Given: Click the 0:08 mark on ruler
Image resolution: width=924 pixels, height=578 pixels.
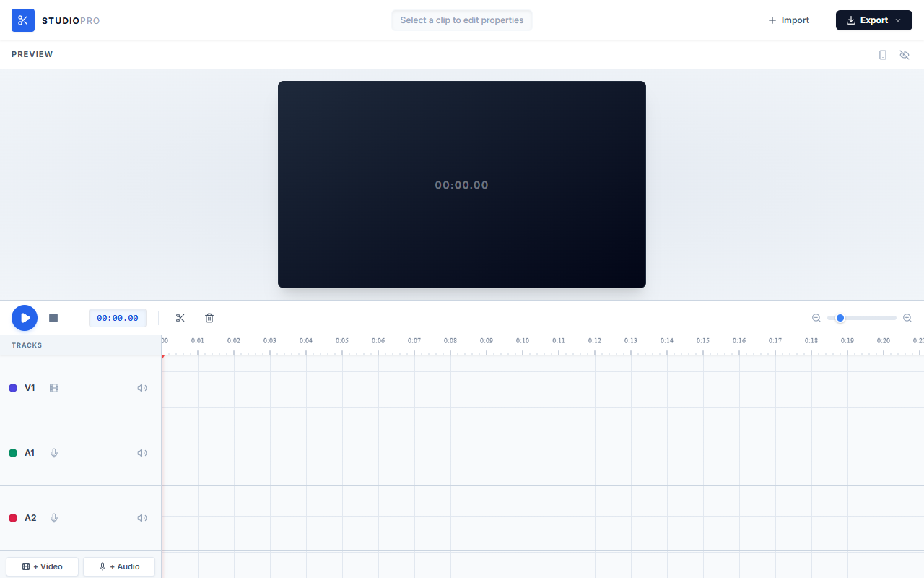Looking at the screenshot, I should [450, 341].
